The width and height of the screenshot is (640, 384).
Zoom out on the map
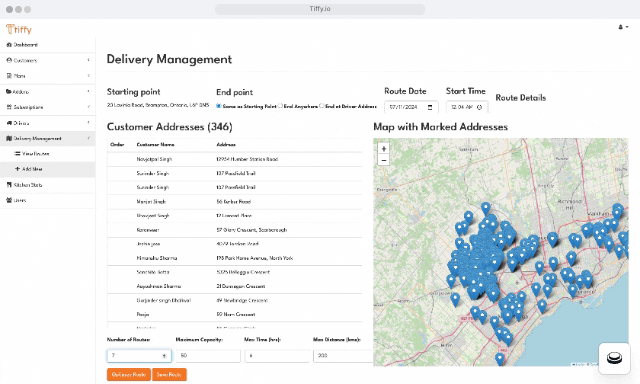(x=383, y=160)
